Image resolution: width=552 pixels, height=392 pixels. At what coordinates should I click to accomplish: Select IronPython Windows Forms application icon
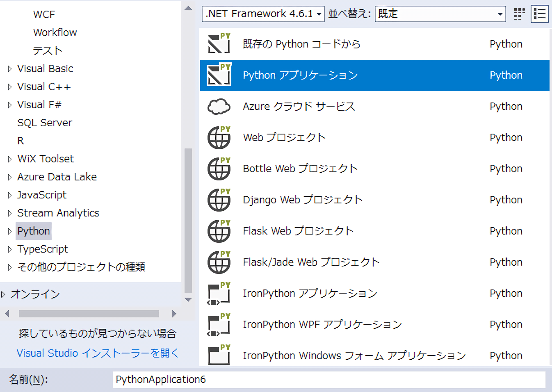point(219,355)
